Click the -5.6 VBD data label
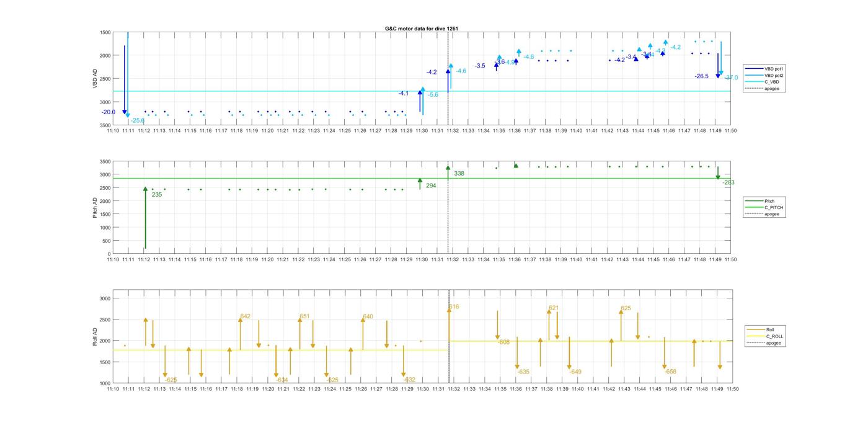The width and height of the screenshot is (868, 430). tap(433, 95)
